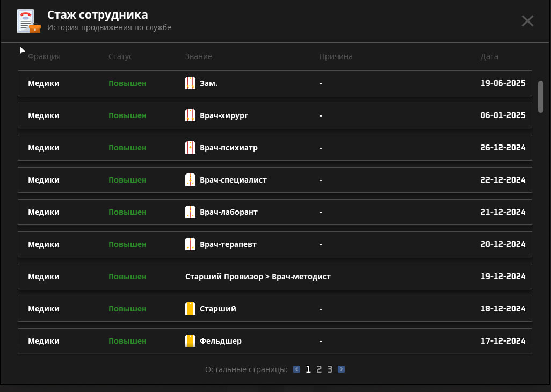
Task: Click the rank icon beside Врач-психиатр
Action: coord(190,148)
